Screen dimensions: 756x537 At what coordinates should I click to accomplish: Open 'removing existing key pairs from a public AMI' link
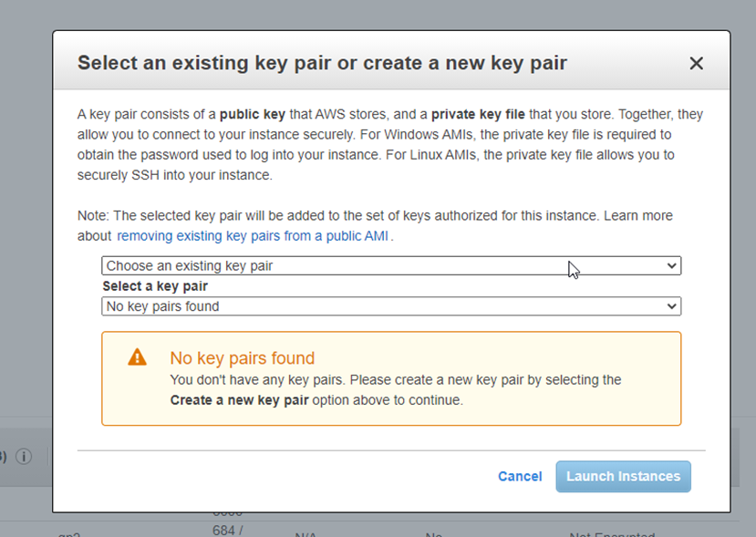[254, 236]
